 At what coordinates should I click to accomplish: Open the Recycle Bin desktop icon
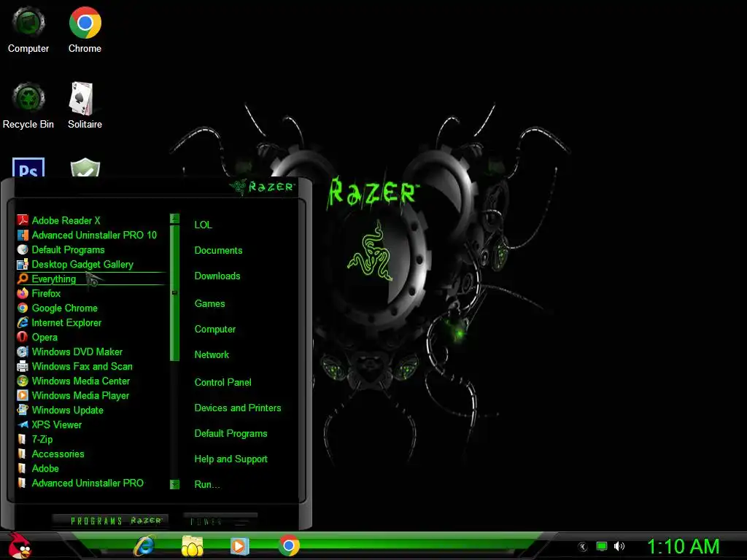[x=28, y=106]
